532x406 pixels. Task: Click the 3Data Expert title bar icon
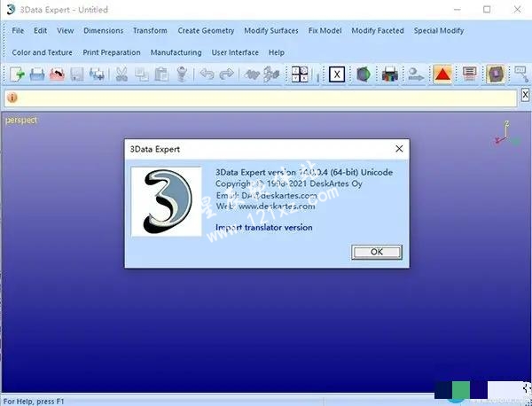point(11,10)
